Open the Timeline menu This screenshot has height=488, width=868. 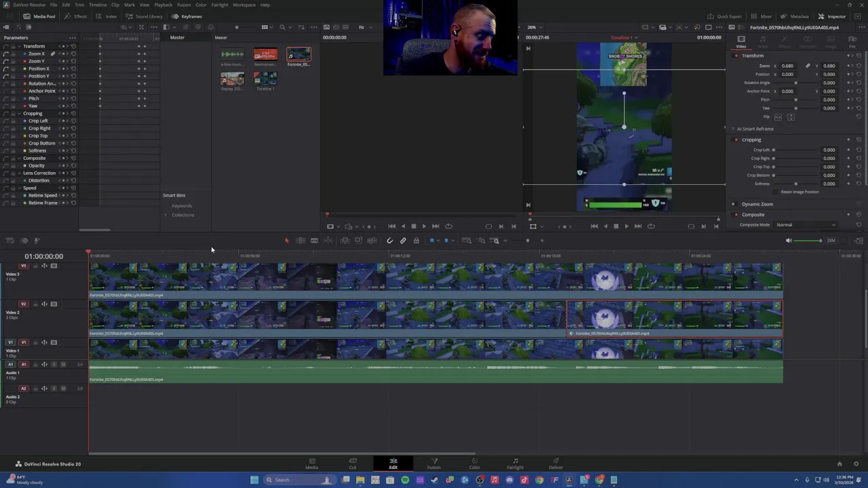coord(98,5)
